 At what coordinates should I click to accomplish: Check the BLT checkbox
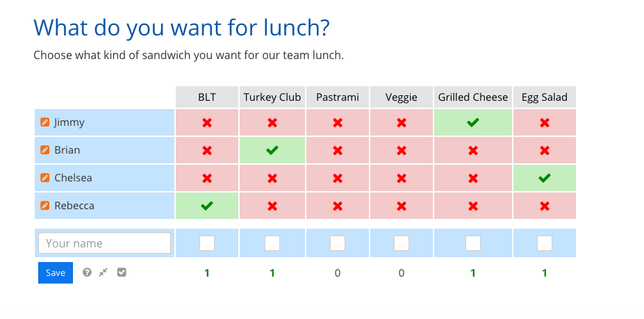[x=206, y=243]
